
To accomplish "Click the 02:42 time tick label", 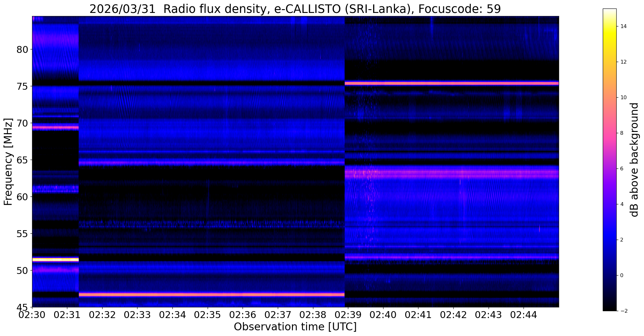I will (453, 315).
